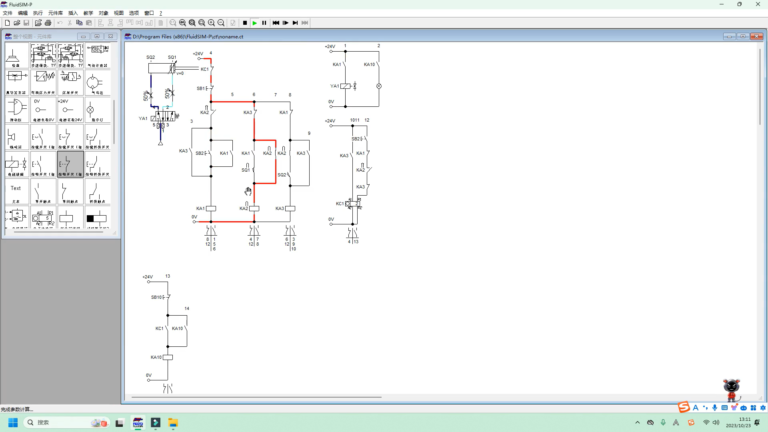Open the 窗口 menu

149,13
